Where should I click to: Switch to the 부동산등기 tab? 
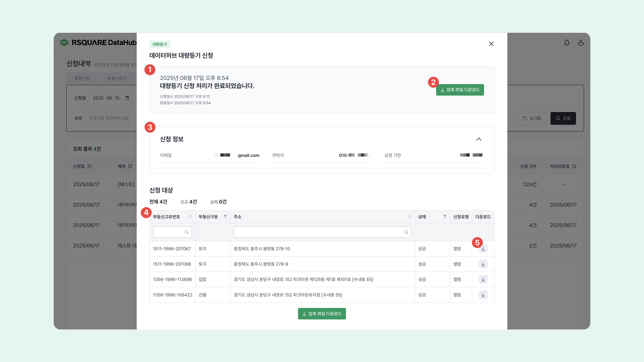[x=117, y=78]
